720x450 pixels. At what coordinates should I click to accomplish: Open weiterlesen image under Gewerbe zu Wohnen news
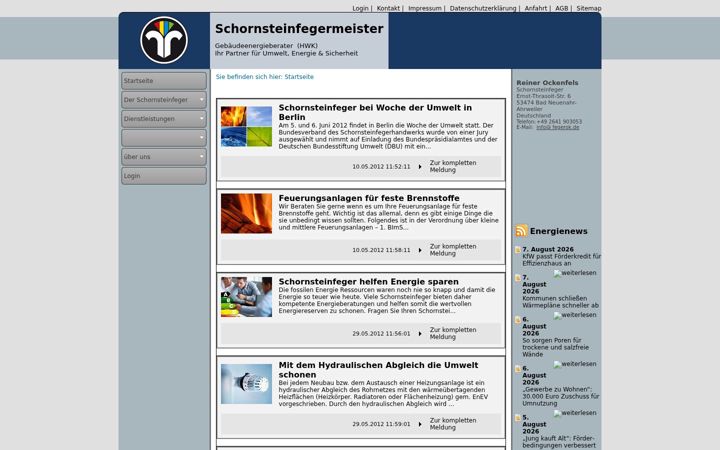point(575,413)
